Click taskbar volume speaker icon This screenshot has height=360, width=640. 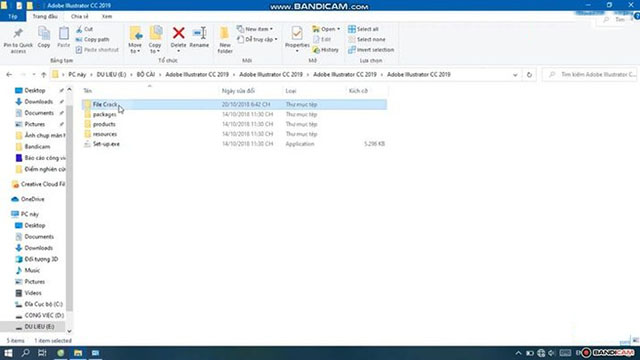pyautogui.click(x=552, y=353)
